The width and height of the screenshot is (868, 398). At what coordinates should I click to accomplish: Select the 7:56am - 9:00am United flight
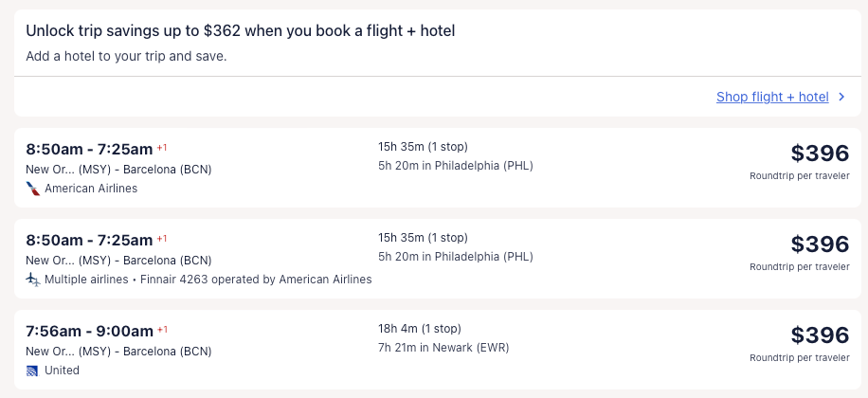[x=89, y=331]
